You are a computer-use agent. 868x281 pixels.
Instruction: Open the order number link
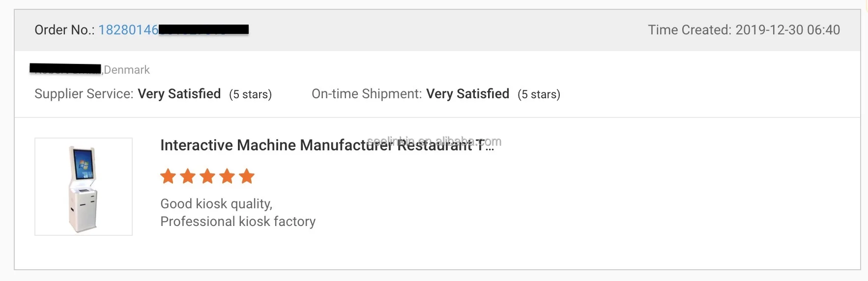[128, 30]
